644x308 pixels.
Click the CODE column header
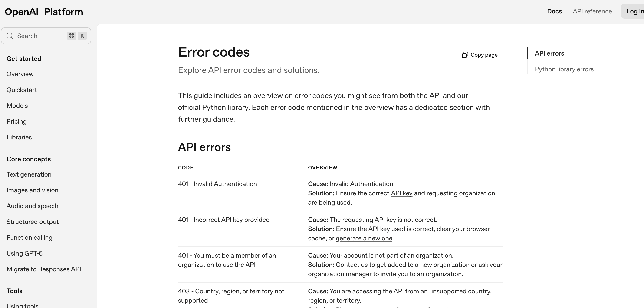[185, 167]
